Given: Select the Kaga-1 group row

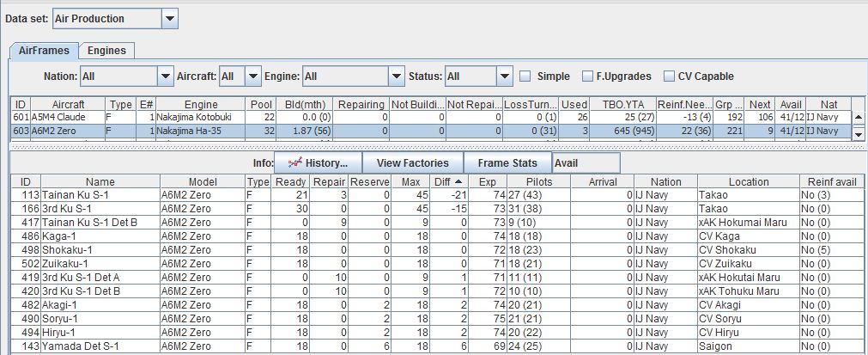Looking at the screenshot, I should point(437,236).
